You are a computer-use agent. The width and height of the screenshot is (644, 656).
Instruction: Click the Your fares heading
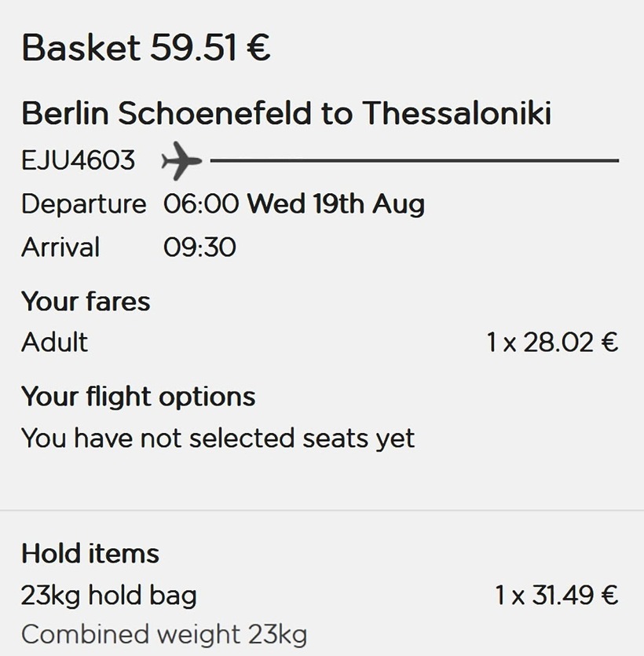(86, 301)
